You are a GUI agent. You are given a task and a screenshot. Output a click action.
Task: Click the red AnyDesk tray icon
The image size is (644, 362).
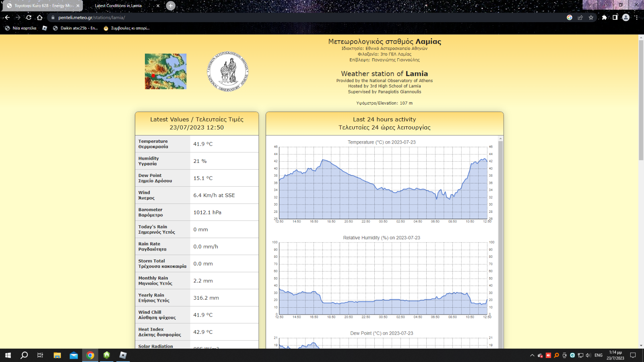pyautogui.click(x=548, y=355)
